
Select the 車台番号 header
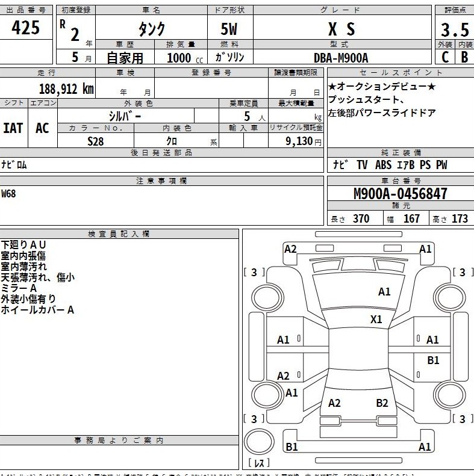[401, 181]
